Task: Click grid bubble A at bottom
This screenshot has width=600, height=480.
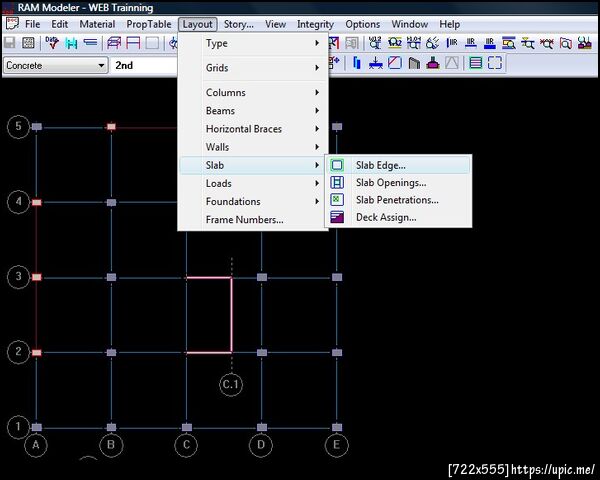Action: (36, 445)
